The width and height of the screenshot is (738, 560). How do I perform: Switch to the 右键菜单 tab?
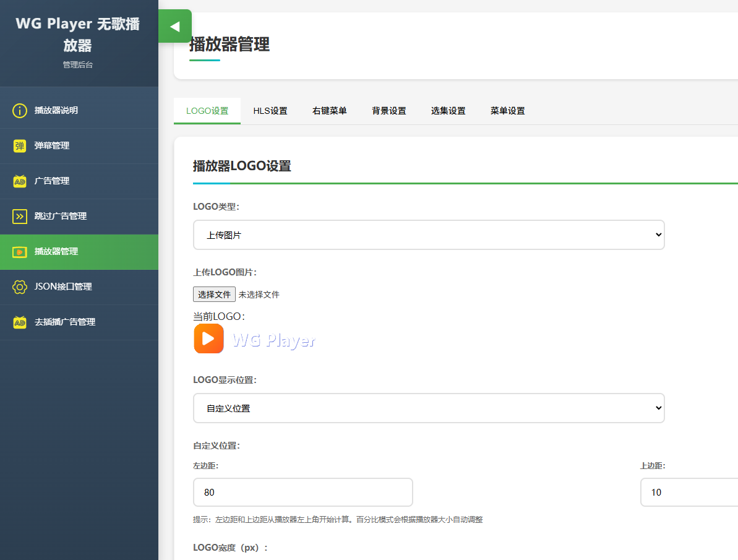330,111
